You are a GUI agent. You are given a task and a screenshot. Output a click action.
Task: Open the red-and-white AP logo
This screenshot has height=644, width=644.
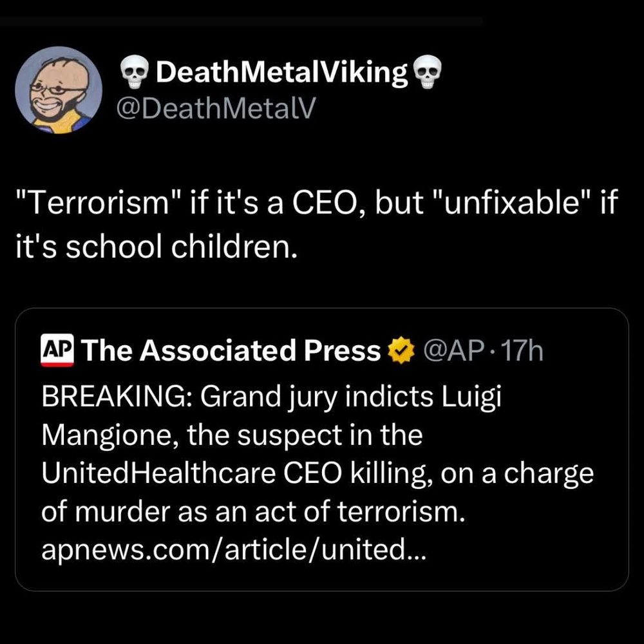(57, 350)
